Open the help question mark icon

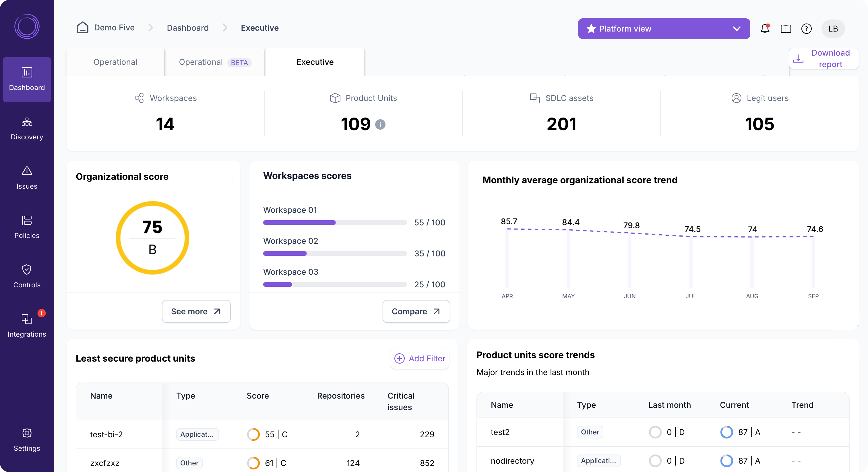point(806,29)
